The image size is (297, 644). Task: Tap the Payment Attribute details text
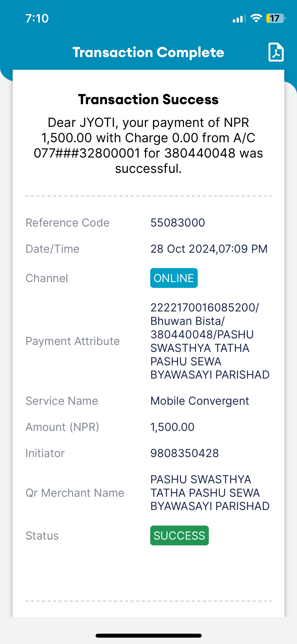(x=210, y=341)
